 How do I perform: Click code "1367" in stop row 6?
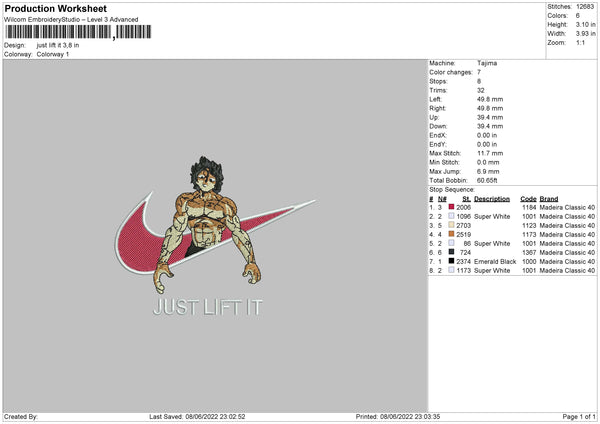click(x=529, y=253)
